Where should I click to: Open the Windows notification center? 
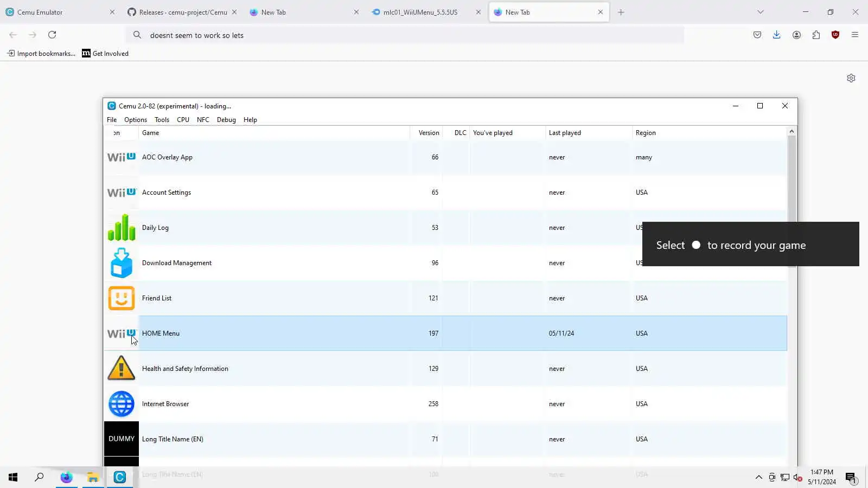pyautogui.click(x=851, y=477)
